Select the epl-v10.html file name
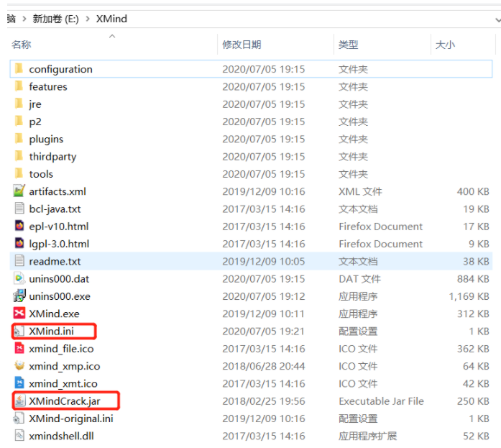This screenshot has height=448, width=501. click(x=59, y=227)
